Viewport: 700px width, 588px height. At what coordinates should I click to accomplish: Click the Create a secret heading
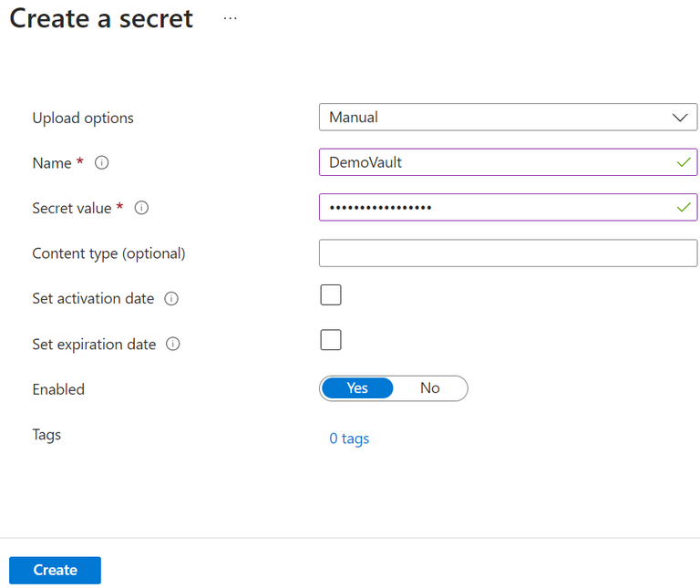pos(101,18)
